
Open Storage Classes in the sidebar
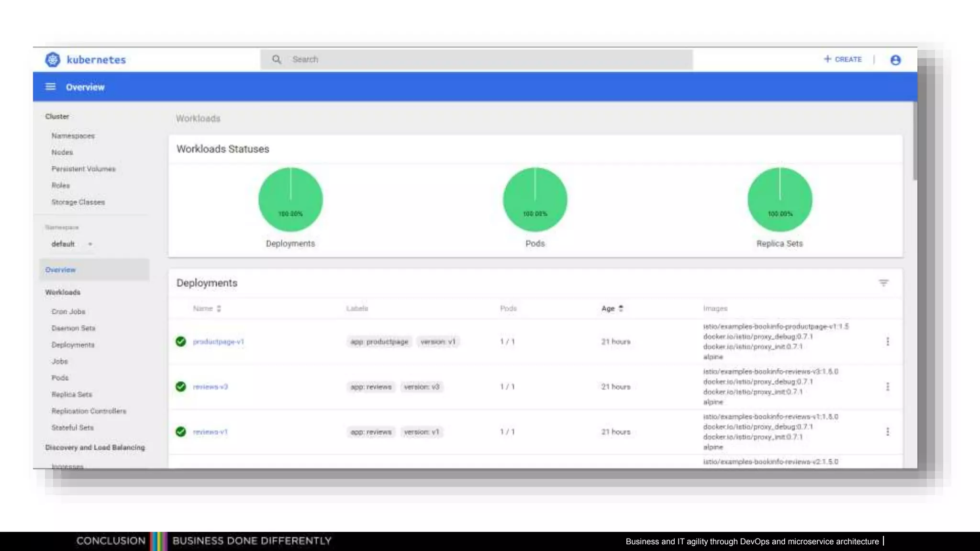point(78,202)
